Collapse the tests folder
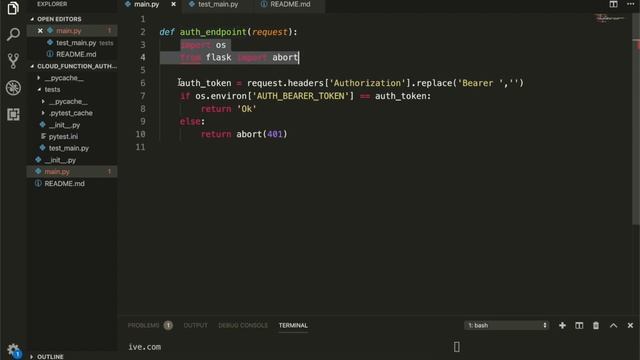Viewport: 640px width, 360px height. 52,89
